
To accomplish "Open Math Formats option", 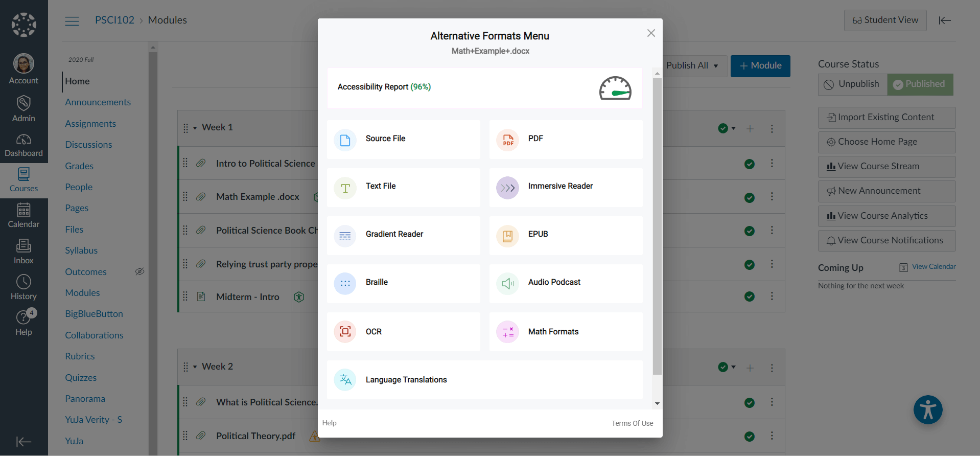I will coord(566,331).
